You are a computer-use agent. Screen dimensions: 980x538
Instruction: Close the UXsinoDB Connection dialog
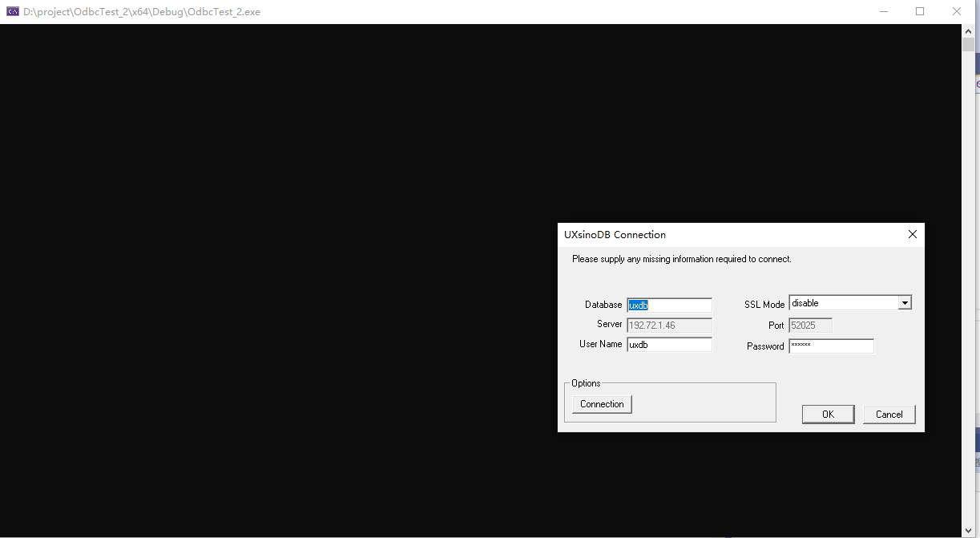(x=912, y=234)
